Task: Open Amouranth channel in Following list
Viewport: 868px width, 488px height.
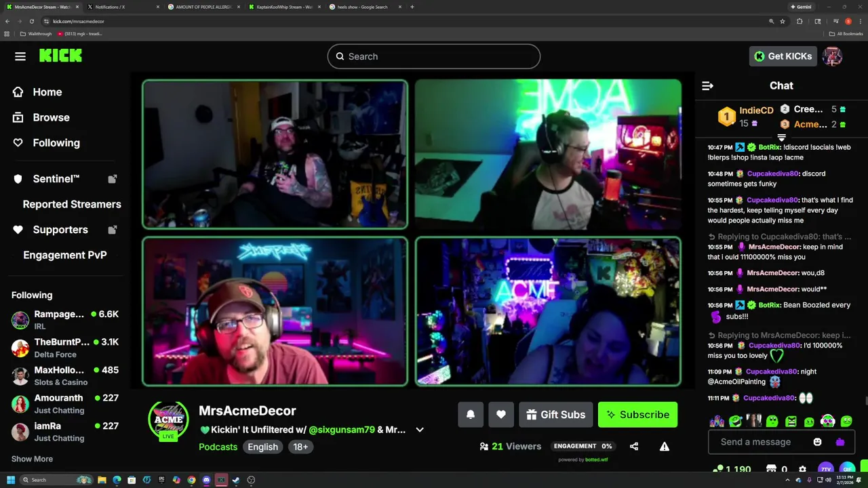Action: click(65, 404)
